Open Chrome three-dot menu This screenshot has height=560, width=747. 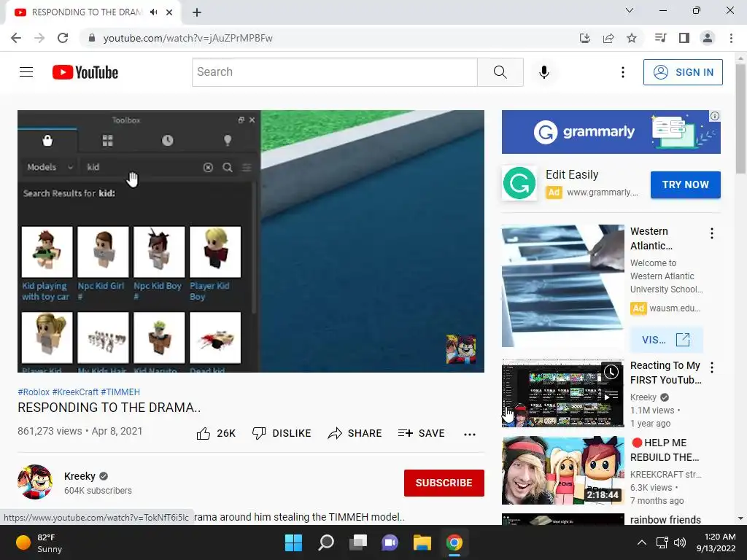point(731,38)
